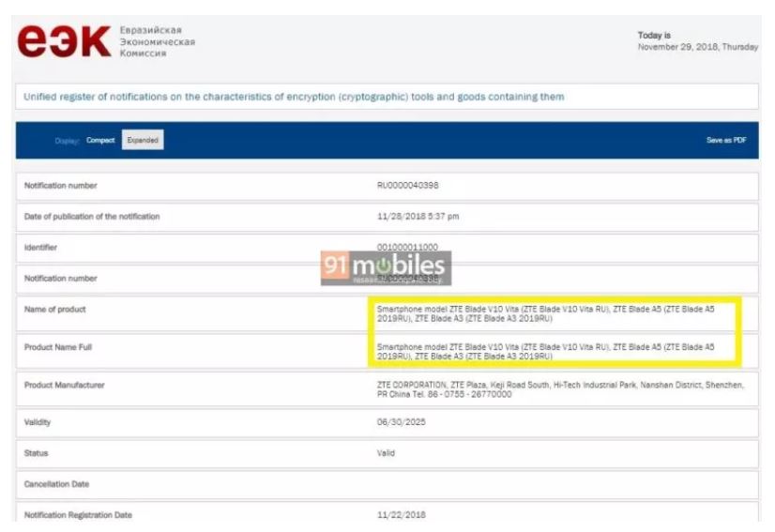Select validity date 06/30/2025
Image resolution: width=775 pixels, height=532 pixels.
click(x=401, y=422)
